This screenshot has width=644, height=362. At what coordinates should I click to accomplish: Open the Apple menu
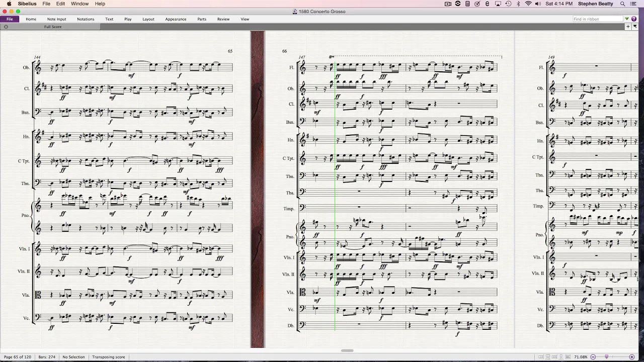pyautogui.click(x=9, y=4)
